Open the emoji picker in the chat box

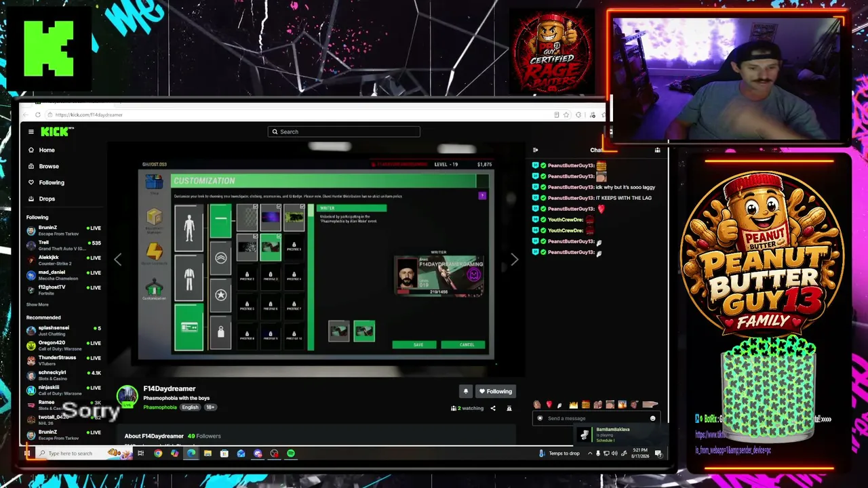[652, 418]
